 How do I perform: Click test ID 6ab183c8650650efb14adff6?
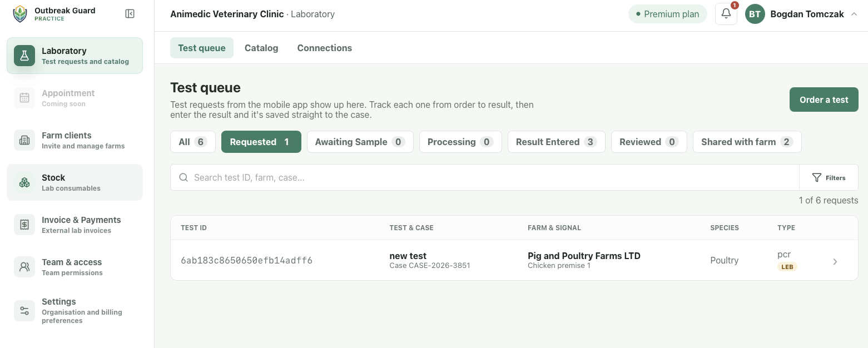(247, 260)
